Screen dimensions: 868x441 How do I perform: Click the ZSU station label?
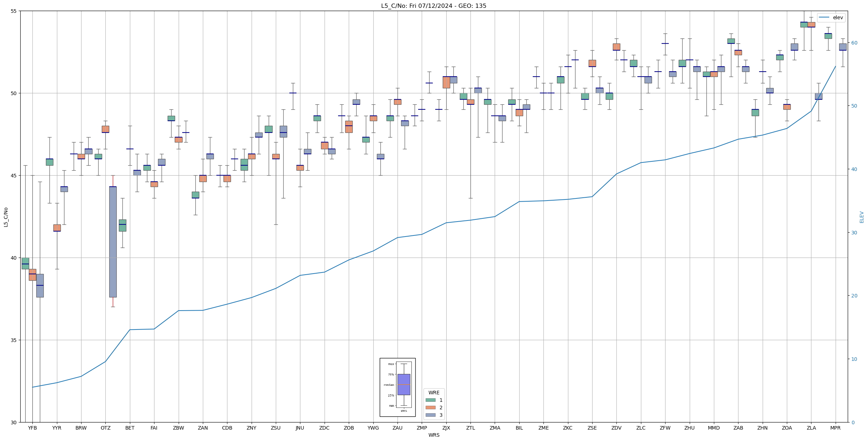[276, 428]
